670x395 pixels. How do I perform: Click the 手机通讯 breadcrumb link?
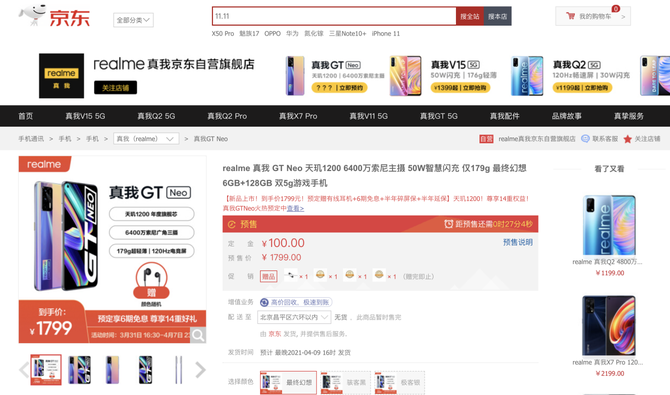pos(31,139)
